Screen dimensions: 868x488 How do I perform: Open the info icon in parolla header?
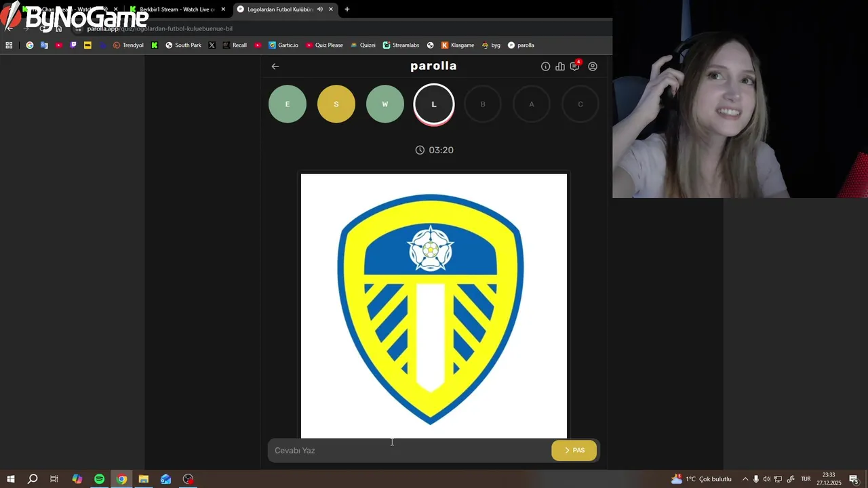[545, 66]
